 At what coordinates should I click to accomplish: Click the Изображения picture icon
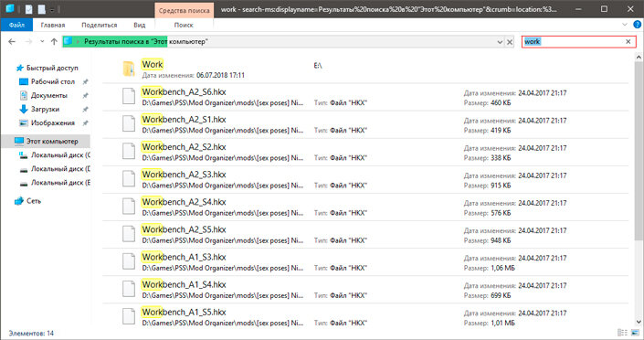pos(24,122)
